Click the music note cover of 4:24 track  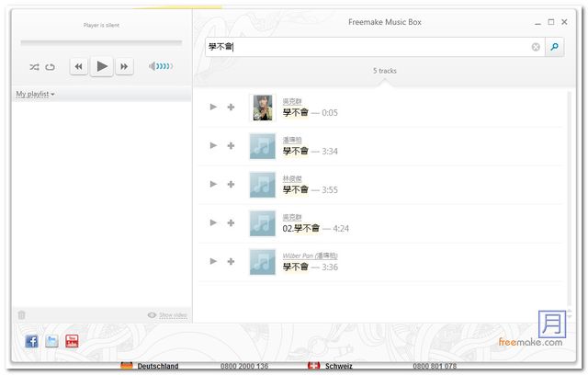coord(263,223)
